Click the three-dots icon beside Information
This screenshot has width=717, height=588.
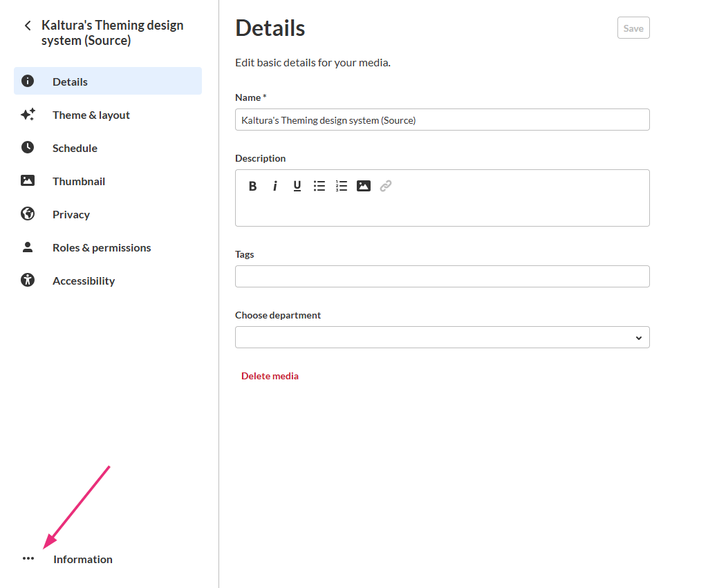(x=28, y=558)
